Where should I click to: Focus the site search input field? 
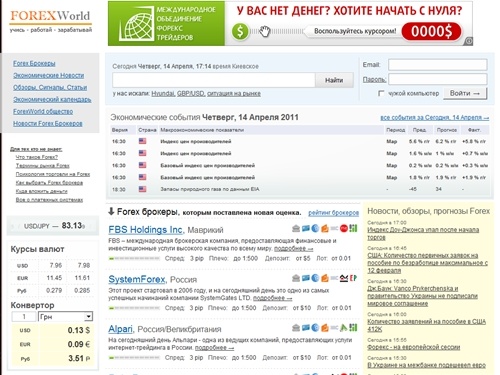tap(214, 80)
